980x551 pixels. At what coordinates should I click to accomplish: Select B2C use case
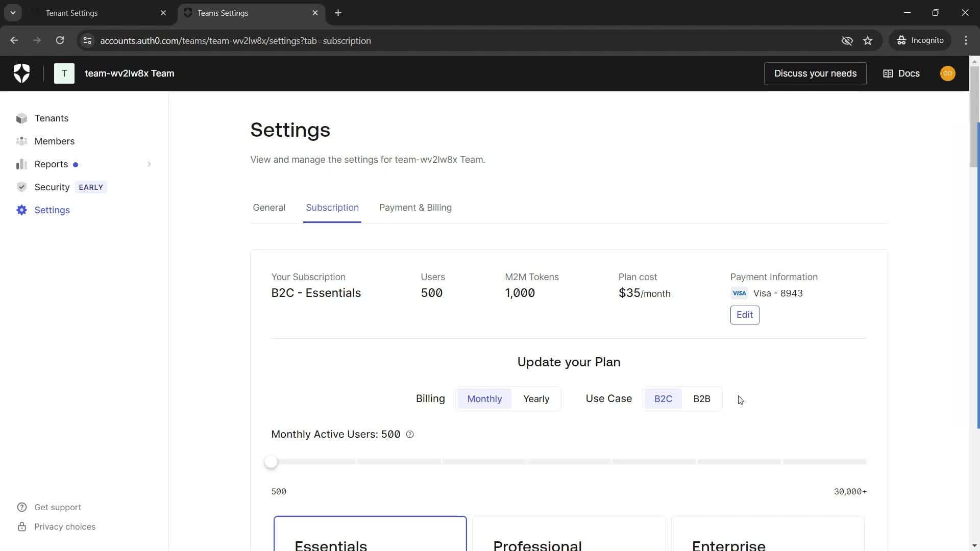(663, 399)
